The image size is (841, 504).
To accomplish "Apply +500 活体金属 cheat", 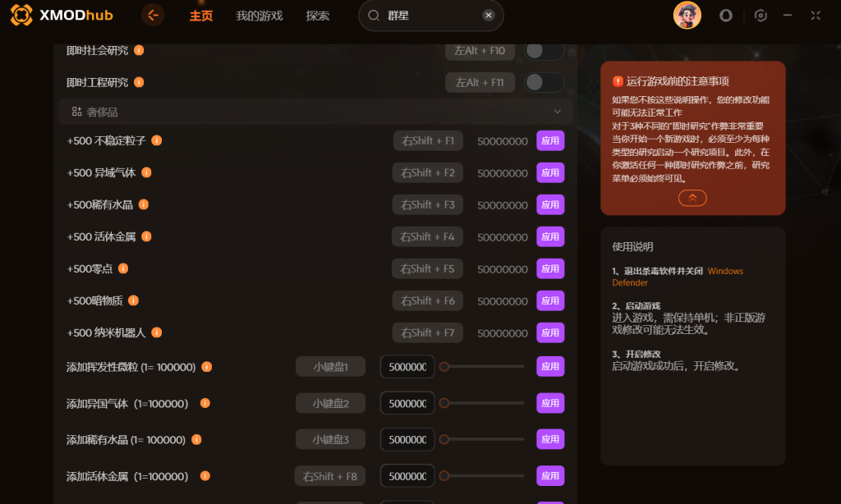I will point(550,237).
